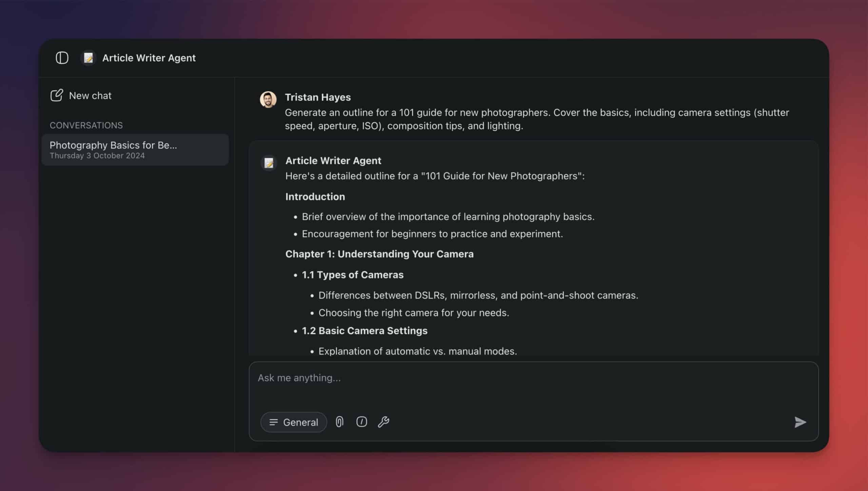The image size is (868, 491).
Task: Open slash commands icon
Action: click(361, 422)
